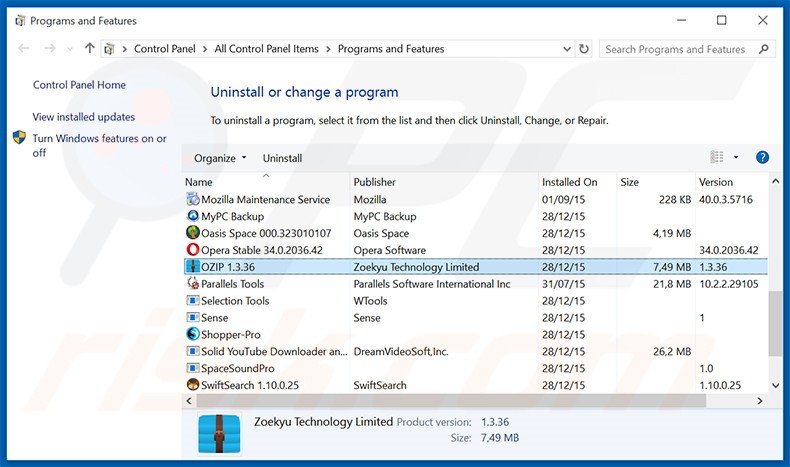Select the SwiftSearch 1.10.0.25 entry name
The height and width of the screenshot is (467, 790).
pos(250,385)
